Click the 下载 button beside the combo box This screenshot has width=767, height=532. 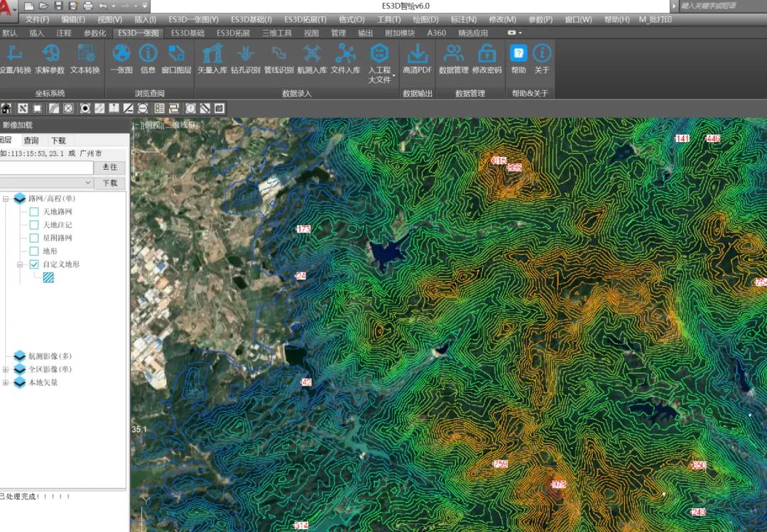tap(110, 183)
